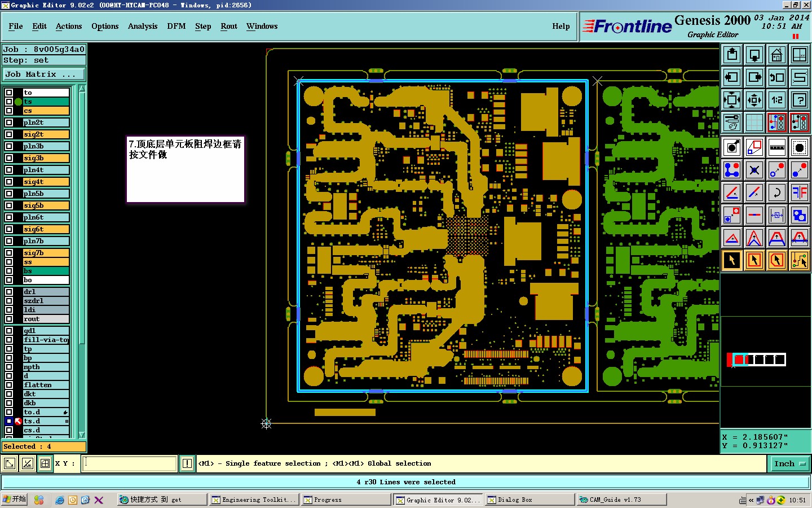Click the grid display icon
This screenshot has width=812, height=508.
(x=754, y=122)
